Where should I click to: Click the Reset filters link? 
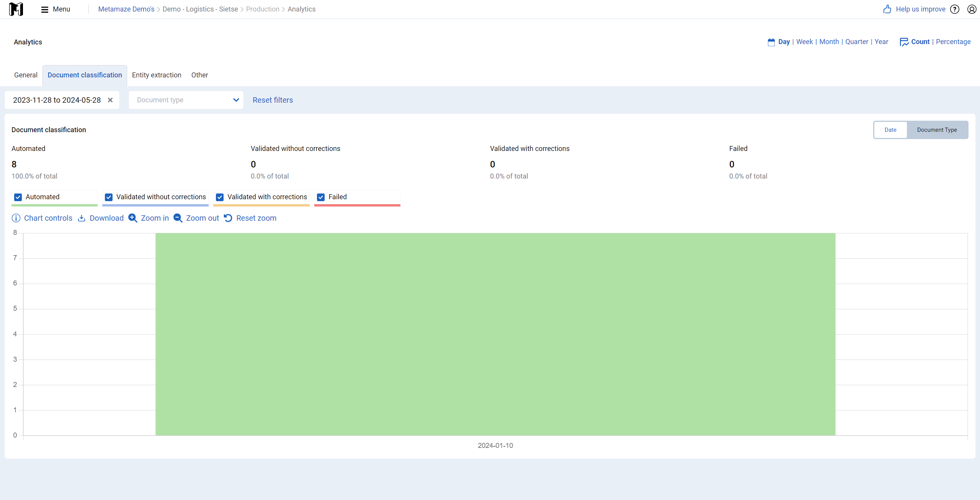[x=273, y=100]
